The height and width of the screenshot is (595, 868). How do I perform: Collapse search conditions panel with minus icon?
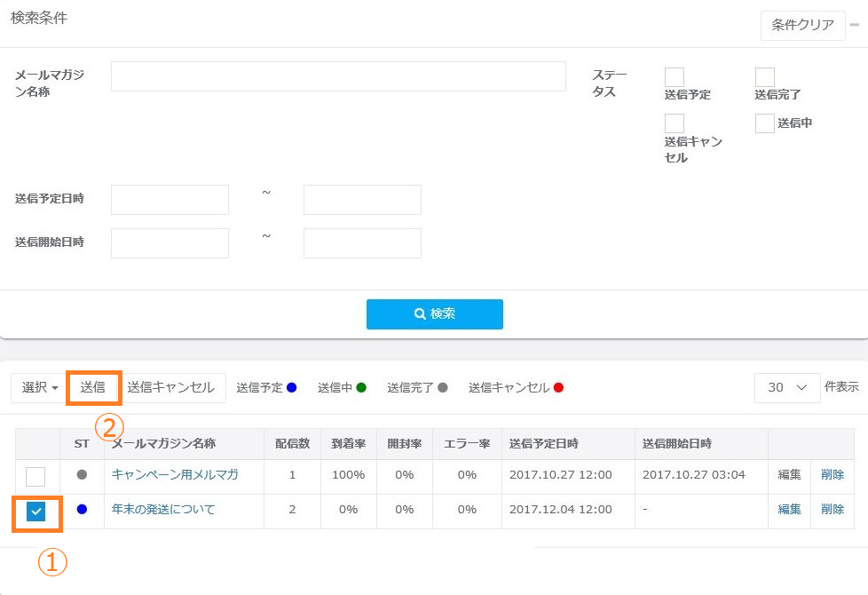[855, 25]
